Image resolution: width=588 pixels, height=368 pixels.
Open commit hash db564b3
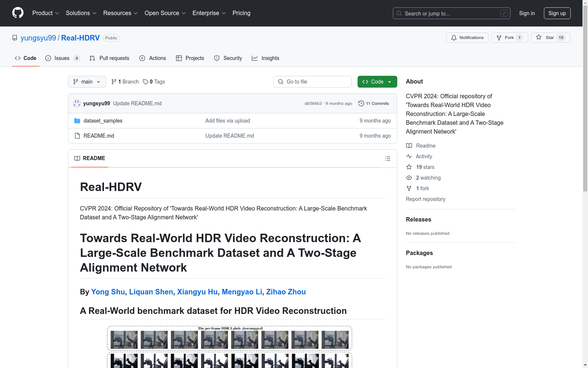313,103
